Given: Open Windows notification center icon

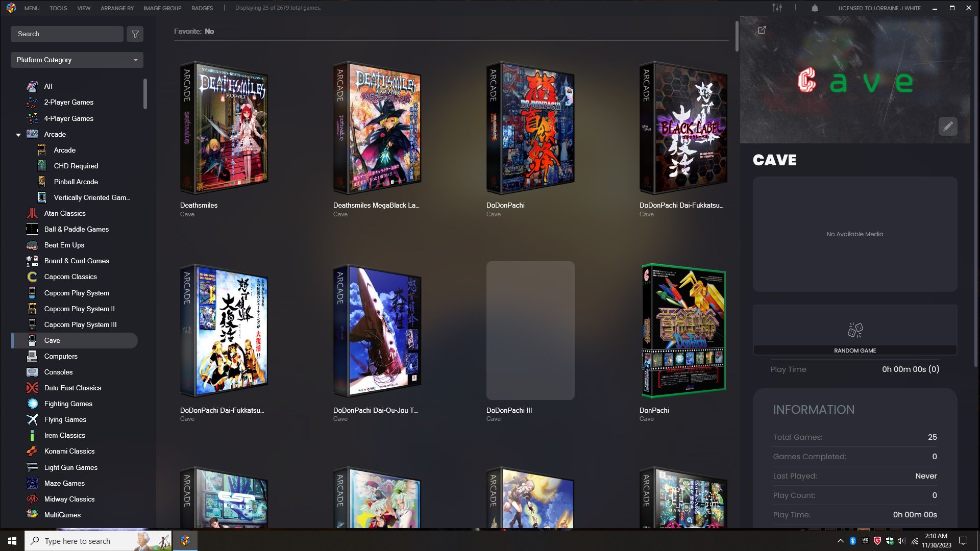Looking at the screenshot, I should 963,541.
